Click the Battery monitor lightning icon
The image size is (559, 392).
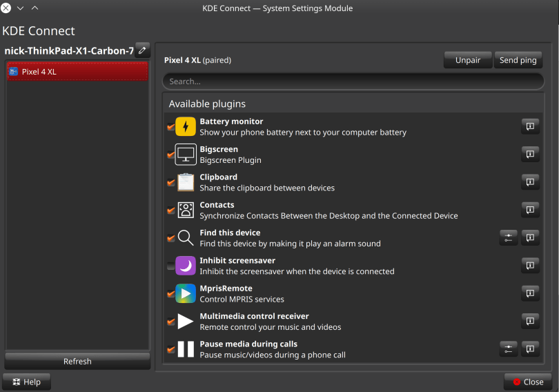pyautogui.click(x=186, y=126)
